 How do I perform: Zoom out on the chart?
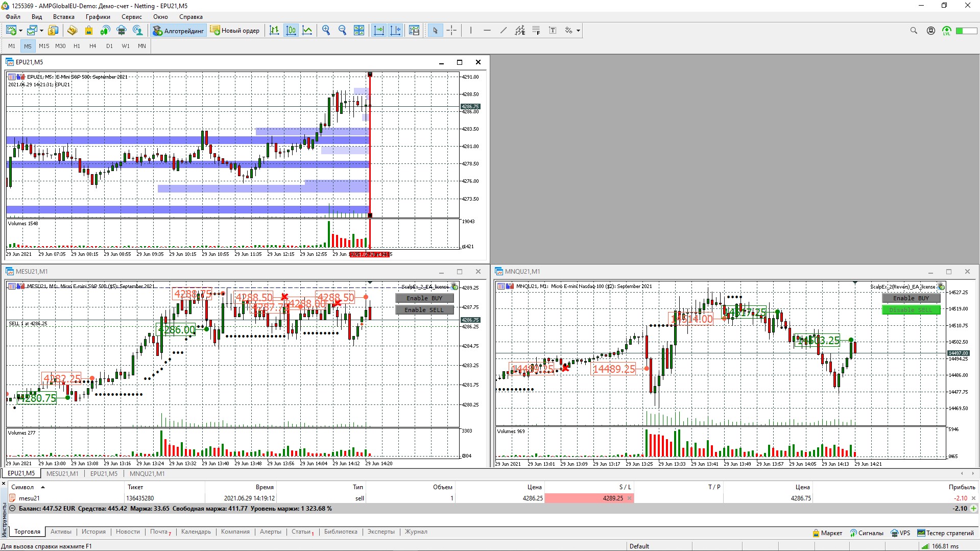(x=343, y=31)
